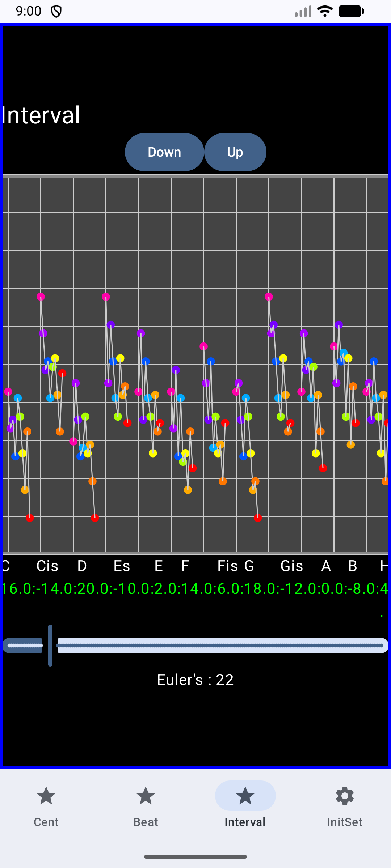The width and height of the screenshot is (391, 868).
Task: Tap the cellular signal icon
Action: 303,11
